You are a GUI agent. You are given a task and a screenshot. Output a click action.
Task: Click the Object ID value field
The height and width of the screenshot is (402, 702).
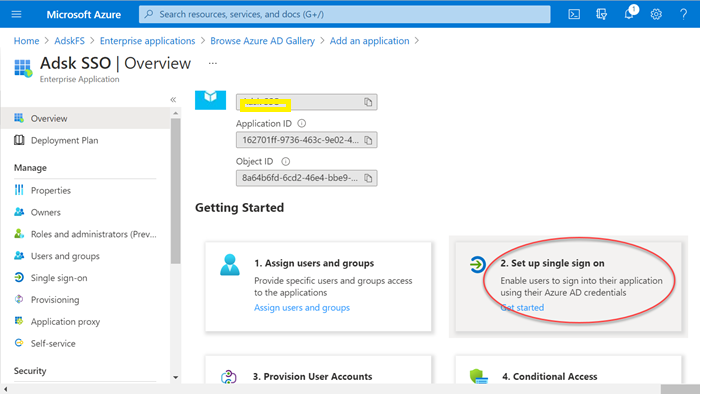coord(306,178)
